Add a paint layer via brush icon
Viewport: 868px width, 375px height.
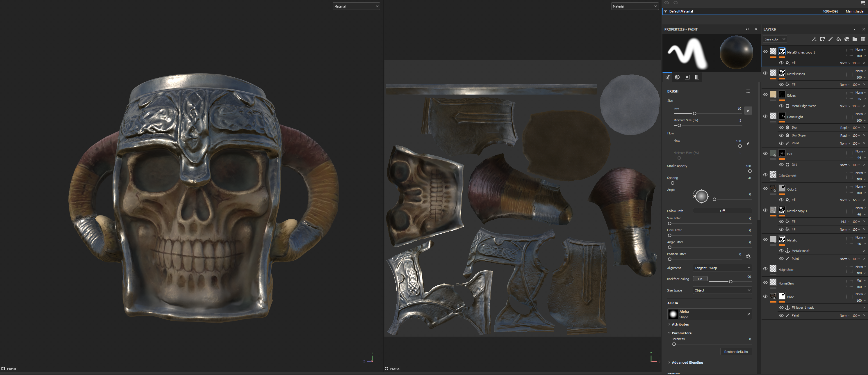pos(830,39)
